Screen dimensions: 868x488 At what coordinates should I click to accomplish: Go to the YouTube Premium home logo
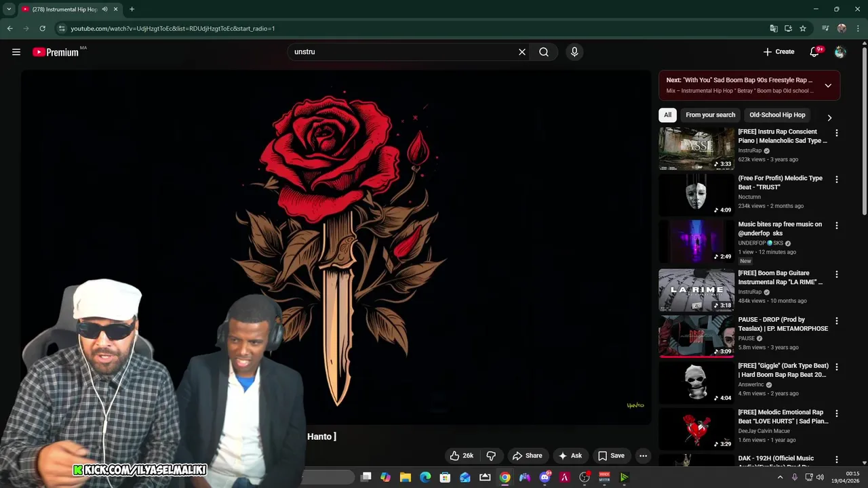(56, 52)
